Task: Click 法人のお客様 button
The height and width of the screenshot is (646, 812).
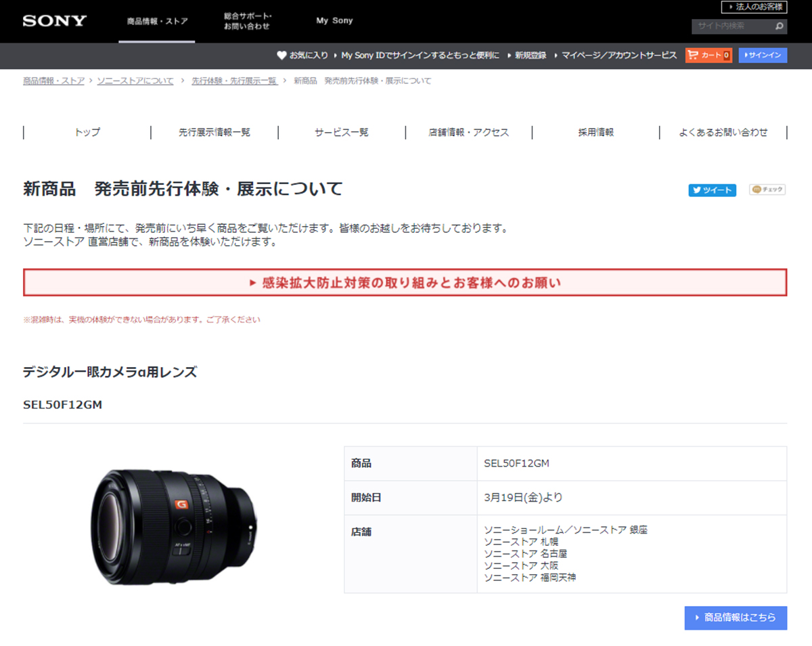Action: (754, 7)
